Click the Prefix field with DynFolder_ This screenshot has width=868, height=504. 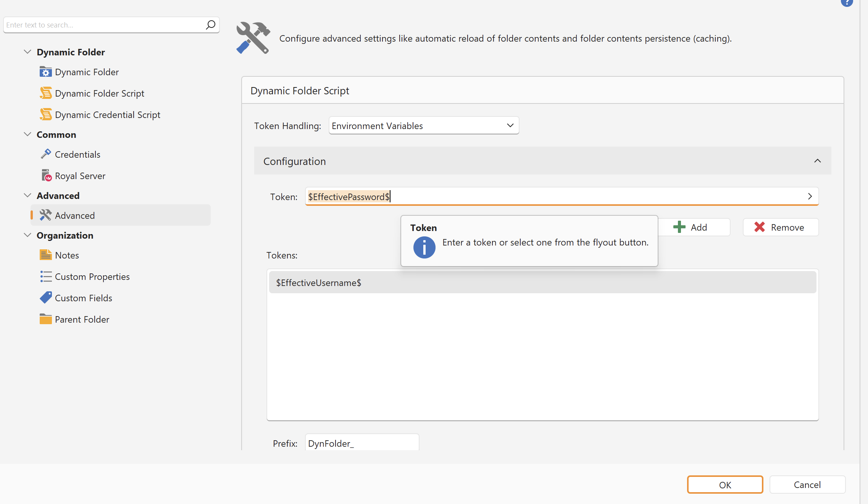362,443
